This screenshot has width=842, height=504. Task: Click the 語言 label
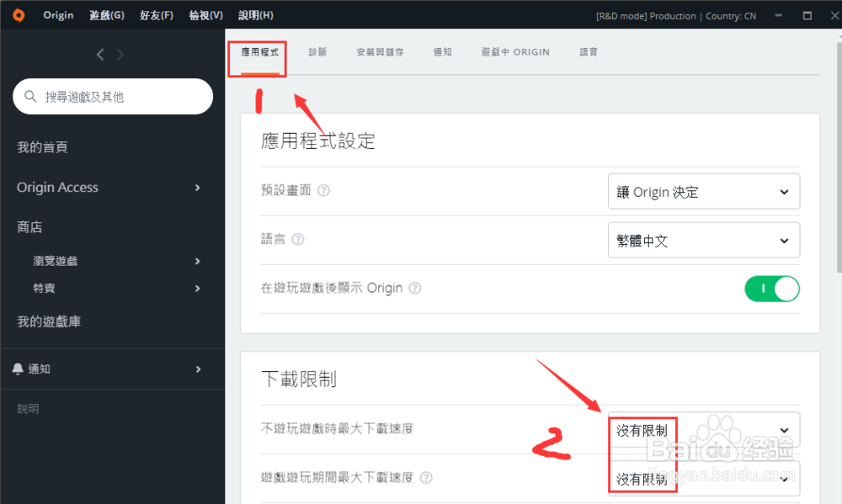coord(273,240)
